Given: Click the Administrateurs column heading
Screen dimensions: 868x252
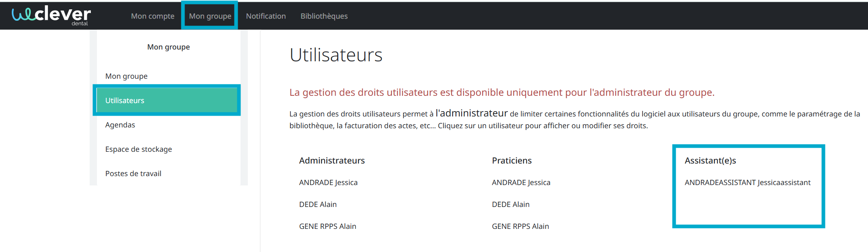Looking at the screenshot, I should [332, 161].
